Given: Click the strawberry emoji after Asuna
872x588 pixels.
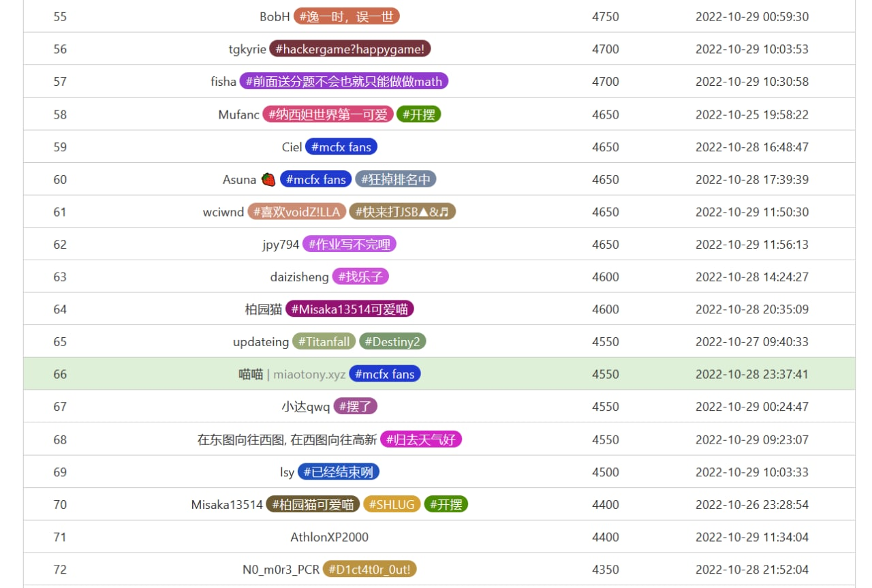Looking at the screenshot, I should pyautogui.click(x=268, y=180).
